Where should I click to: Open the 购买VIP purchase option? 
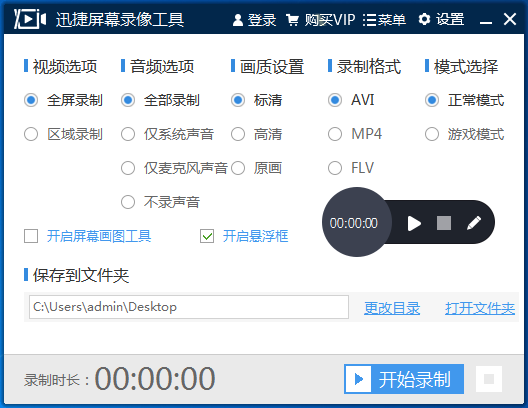[x=321, y=20]
